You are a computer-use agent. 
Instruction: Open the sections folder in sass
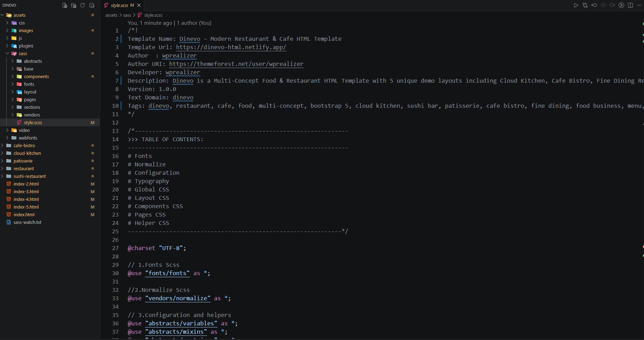50,107
